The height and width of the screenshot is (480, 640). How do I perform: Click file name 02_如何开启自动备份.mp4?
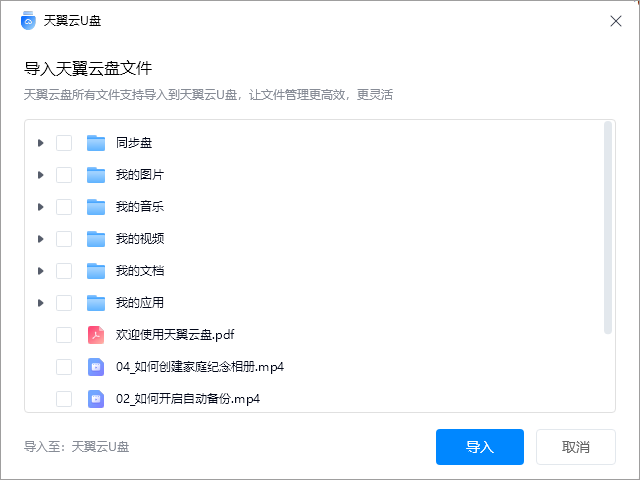pos(188,399)
